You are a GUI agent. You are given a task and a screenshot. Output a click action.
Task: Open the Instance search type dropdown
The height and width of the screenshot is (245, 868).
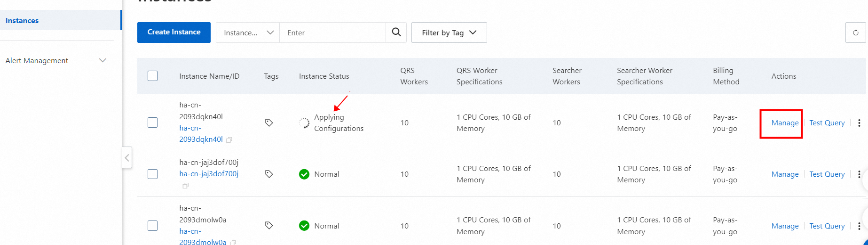point(248,33)
